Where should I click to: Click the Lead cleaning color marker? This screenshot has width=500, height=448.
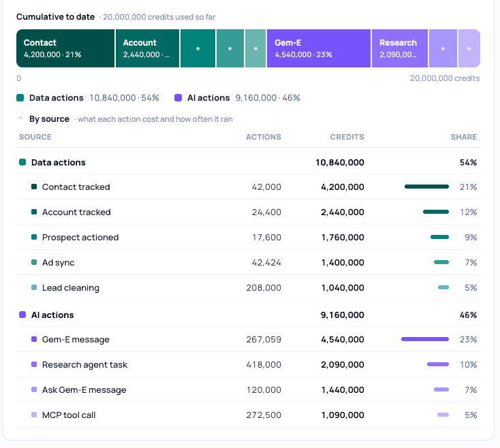click(x=34, y=288)
